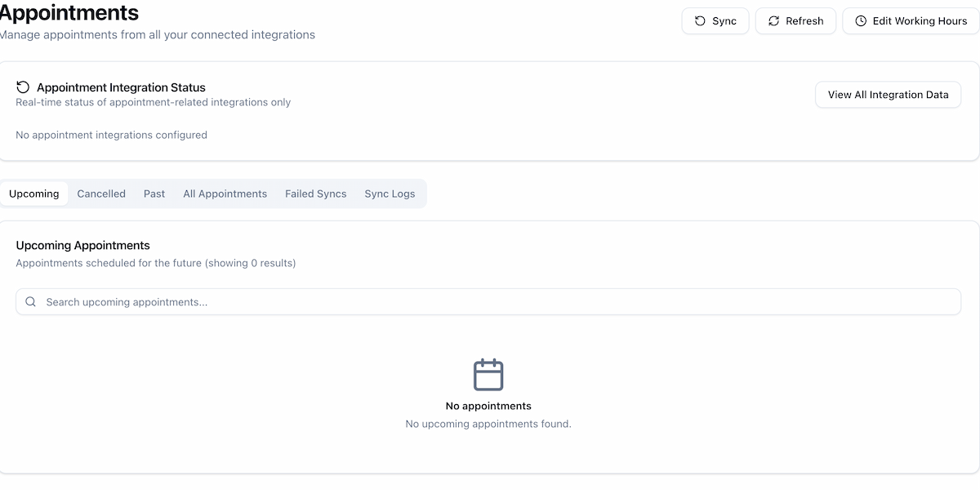Click the status icon next to Appointment Integration Status
The width and height of the screenshot is (980, 490).
tap(23, 87)
